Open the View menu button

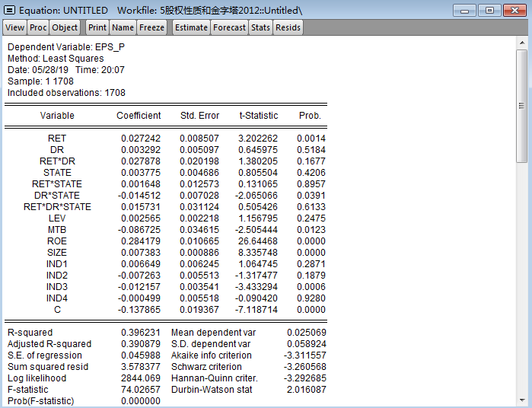click(x=14, y=27)
